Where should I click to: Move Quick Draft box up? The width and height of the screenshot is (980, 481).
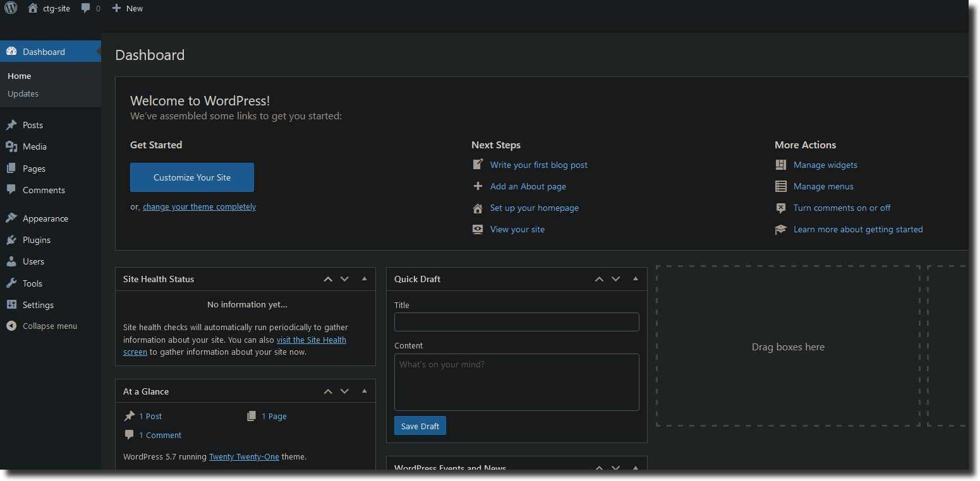599,279
